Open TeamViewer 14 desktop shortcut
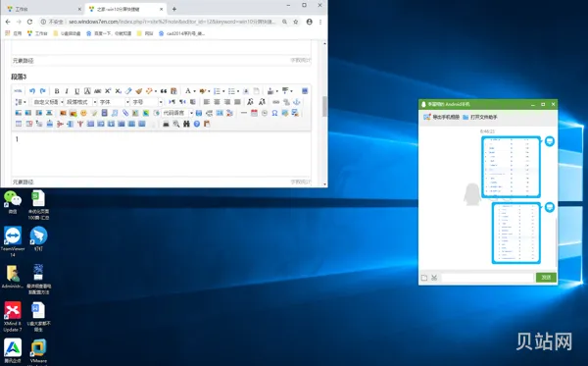Image resolution: width=588 pixels, height=366 pixels. click(13, 241)
